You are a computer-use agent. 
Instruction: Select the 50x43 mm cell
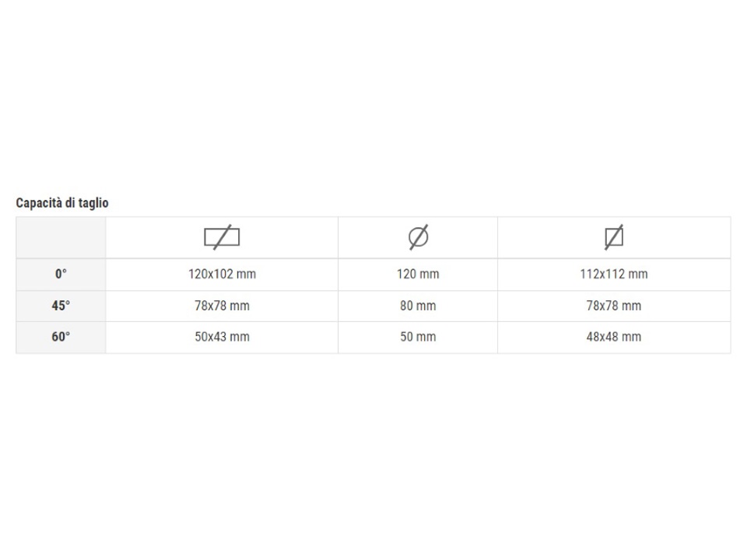coord(222,337)
